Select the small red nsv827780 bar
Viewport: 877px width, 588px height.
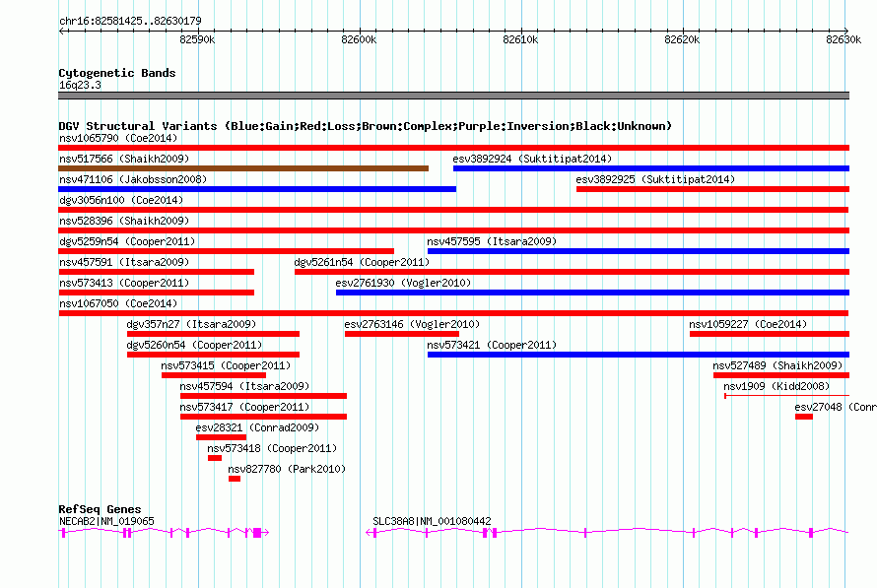[235, 479]
